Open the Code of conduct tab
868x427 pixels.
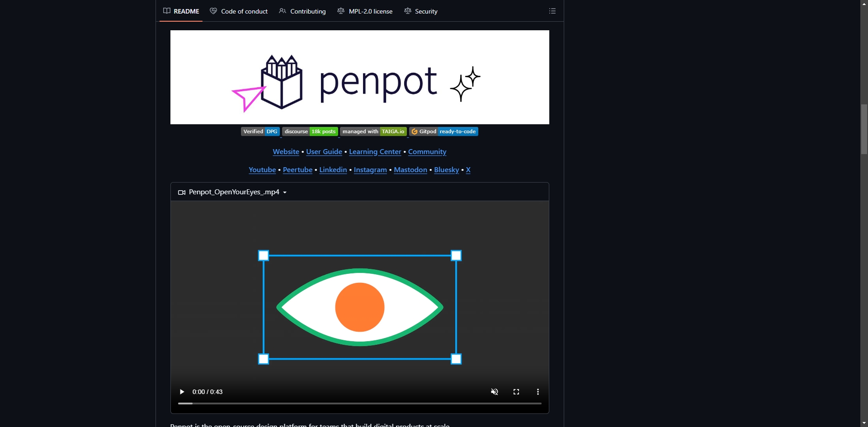pyautogui.click(x=239, y=11)
